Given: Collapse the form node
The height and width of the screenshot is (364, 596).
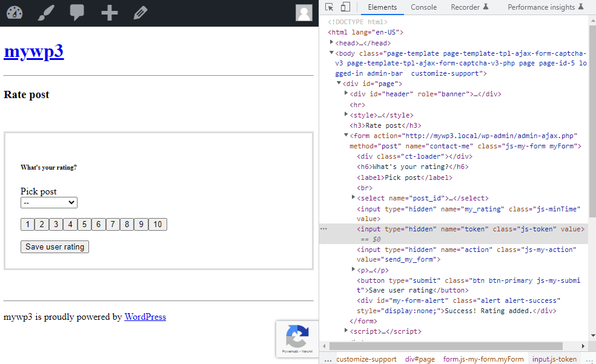Looking at the screenshot, I should [x=346, y=135].
